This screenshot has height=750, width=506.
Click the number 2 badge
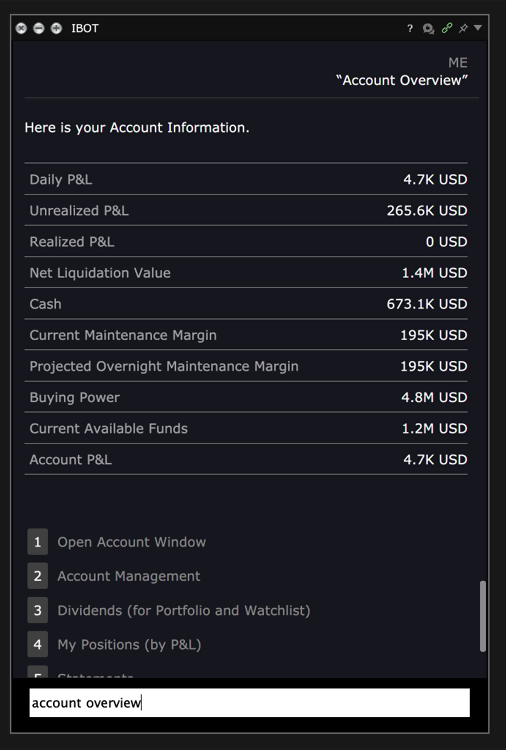37,576
